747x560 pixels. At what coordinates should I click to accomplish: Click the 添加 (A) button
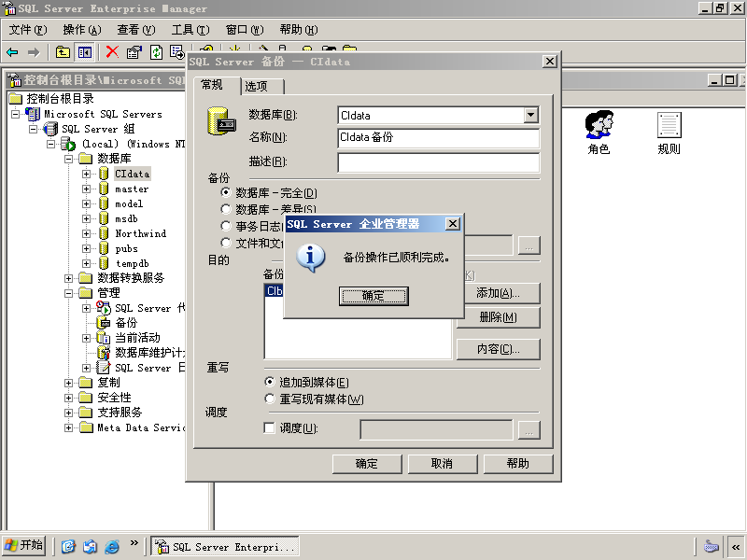pos(498,293)
